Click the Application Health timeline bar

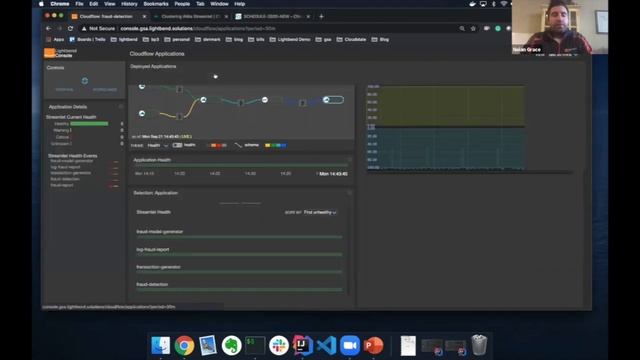tap(241, 165)
